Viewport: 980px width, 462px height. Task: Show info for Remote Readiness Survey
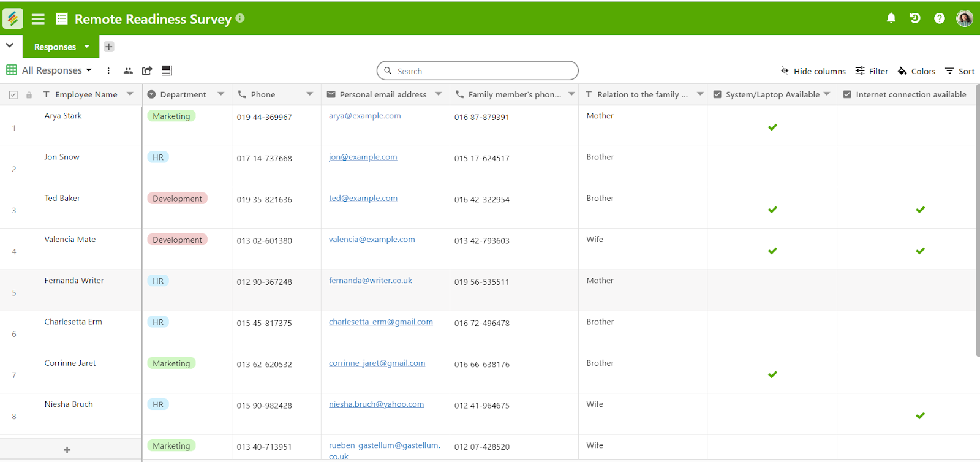pos(240,18)
